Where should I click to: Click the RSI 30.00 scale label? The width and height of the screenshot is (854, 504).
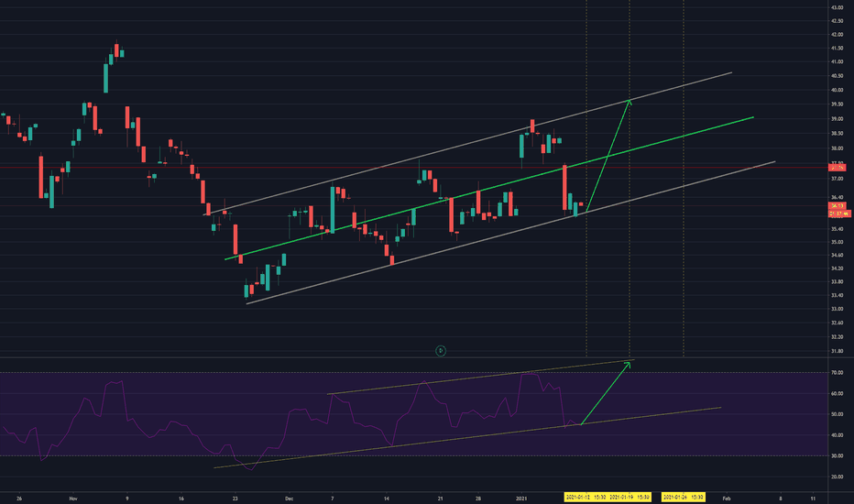tap(838, 455)
